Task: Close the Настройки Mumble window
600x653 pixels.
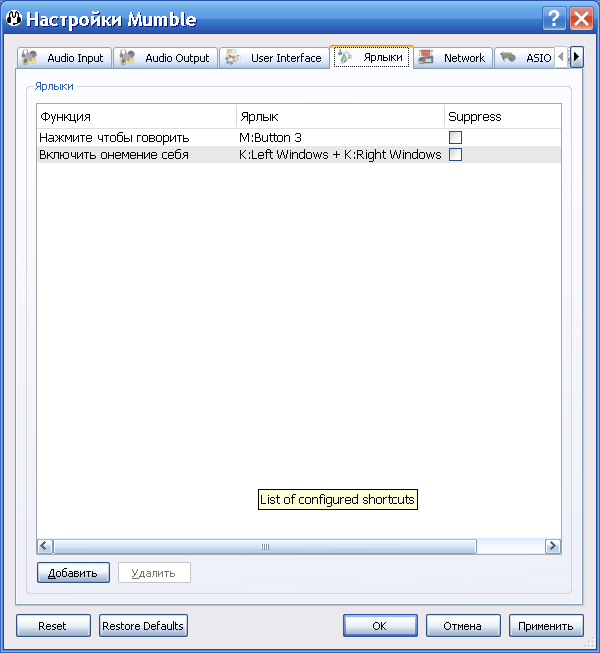Action: pos(581,19)
